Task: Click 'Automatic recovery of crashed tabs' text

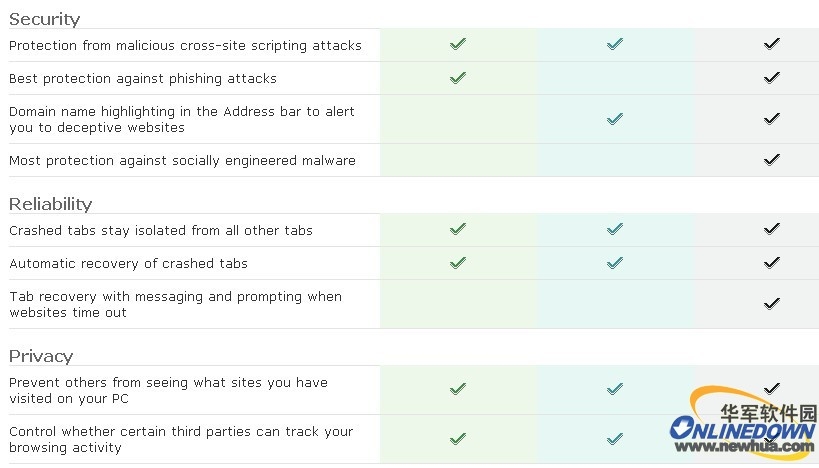Action: tap(128, 263)
